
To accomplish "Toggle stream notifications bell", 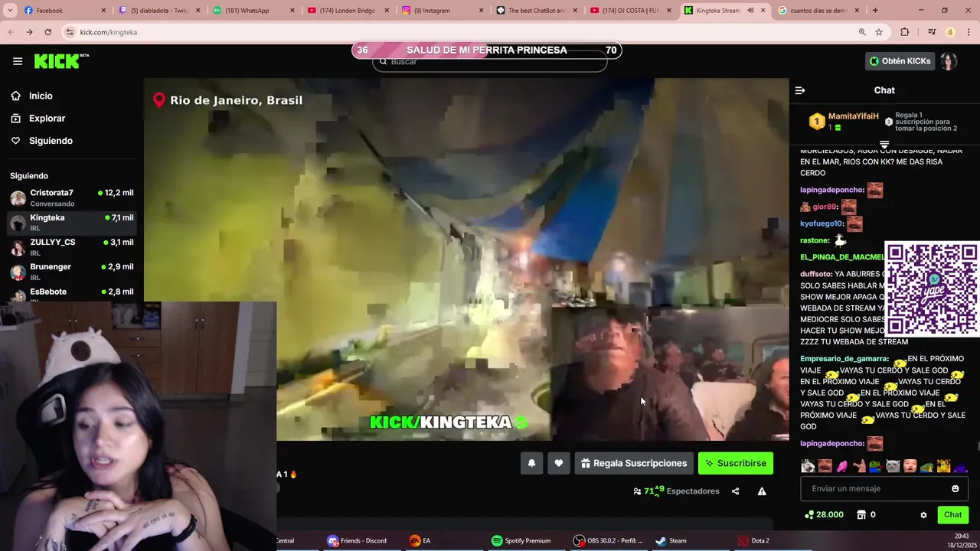I will pyautogui.click(x=531, y=463).
